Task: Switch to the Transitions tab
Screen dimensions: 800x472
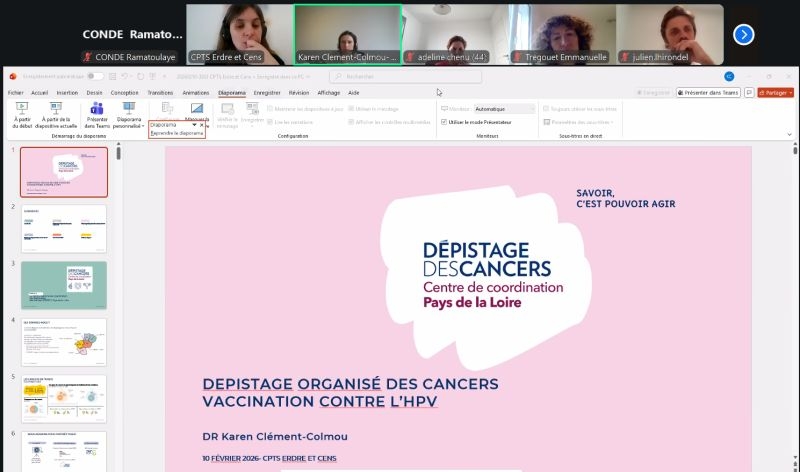Action: pyautogui.click(x=160, y=93)
